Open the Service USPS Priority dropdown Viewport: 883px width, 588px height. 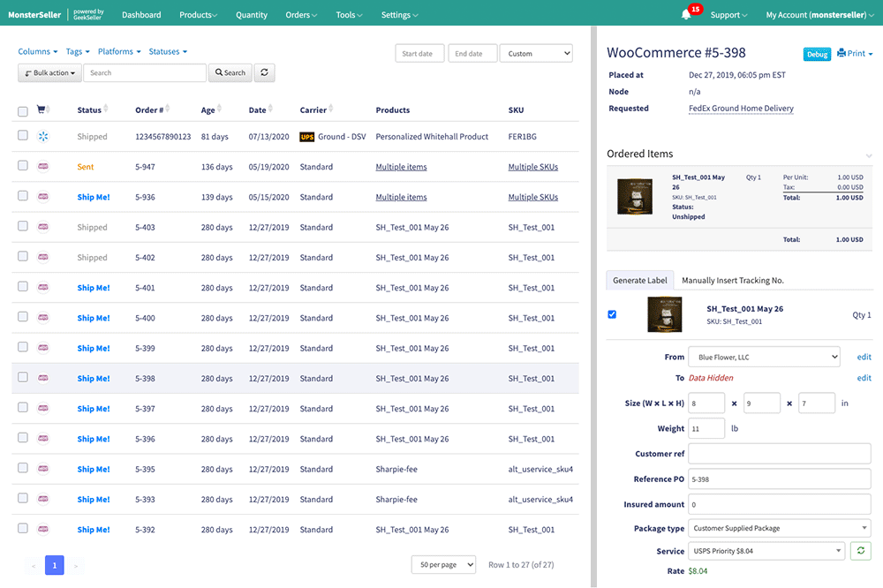(766, 551)
